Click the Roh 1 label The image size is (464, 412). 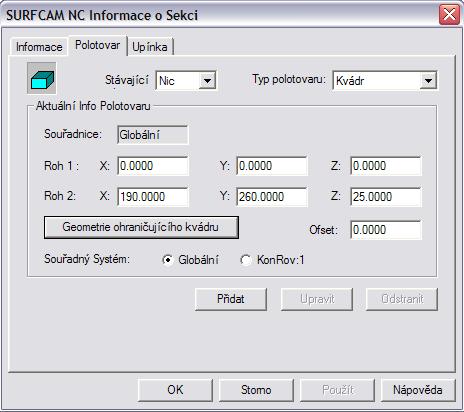[61, 166]
